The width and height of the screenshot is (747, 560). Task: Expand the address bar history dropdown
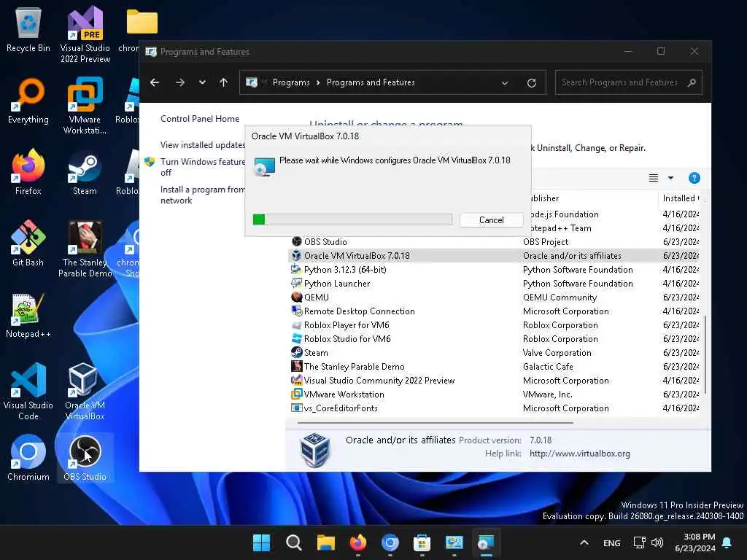(505, 83)
